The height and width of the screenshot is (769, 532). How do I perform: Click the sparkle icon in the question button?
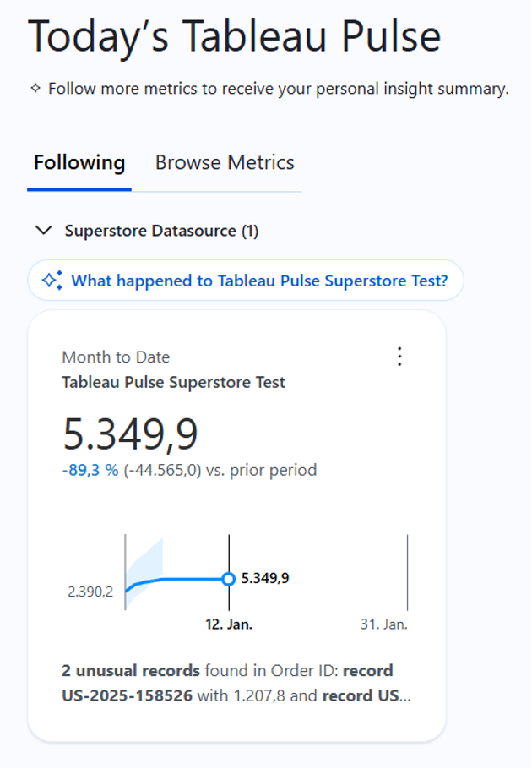[x=52, y=281]
